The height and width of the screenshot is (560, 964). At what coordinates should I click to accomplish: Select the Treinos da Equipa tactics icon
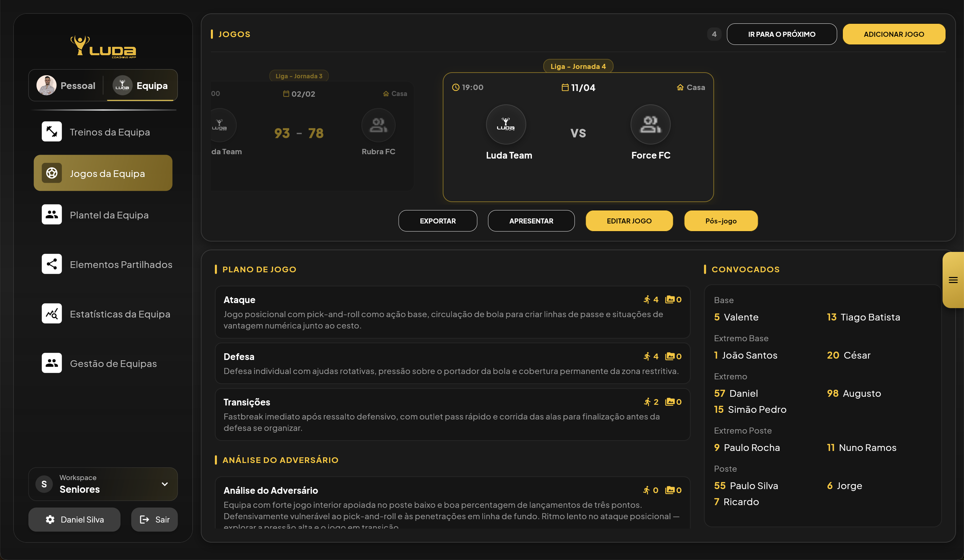tap(51, 131)
